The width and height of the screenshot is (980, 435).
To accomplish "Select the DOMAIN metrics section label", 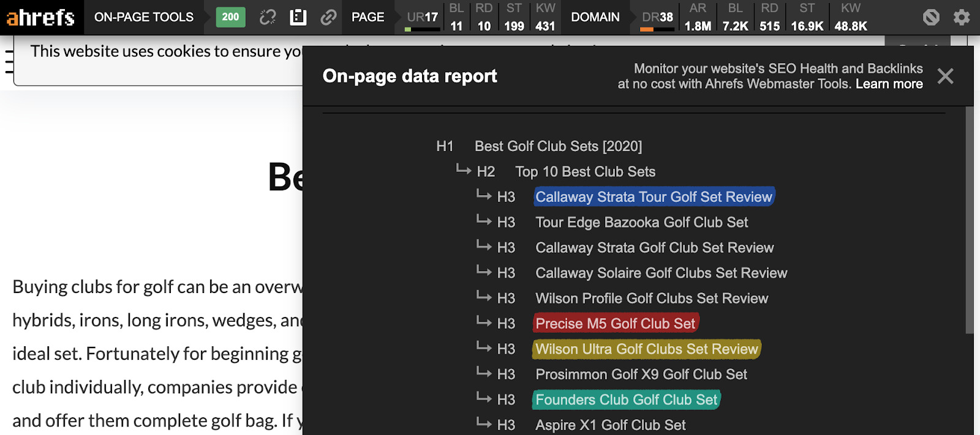I will [595, 17].
